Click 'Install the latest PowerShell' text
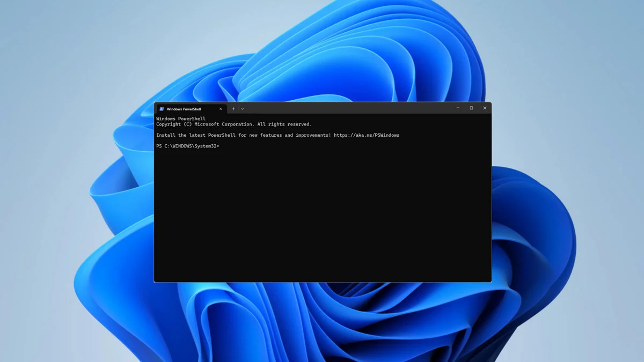This screenshot has height=362, width=644. (196, 135)
